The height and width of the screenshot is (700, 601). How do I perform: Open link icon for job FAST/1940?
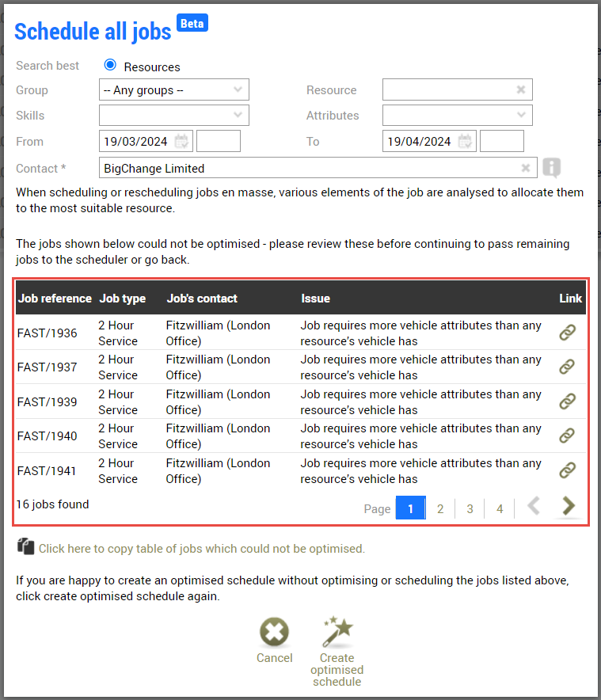click(x=567, y=436)
